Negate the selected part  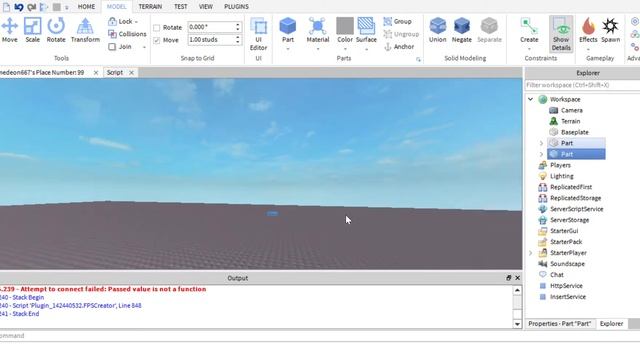point(462,30)
